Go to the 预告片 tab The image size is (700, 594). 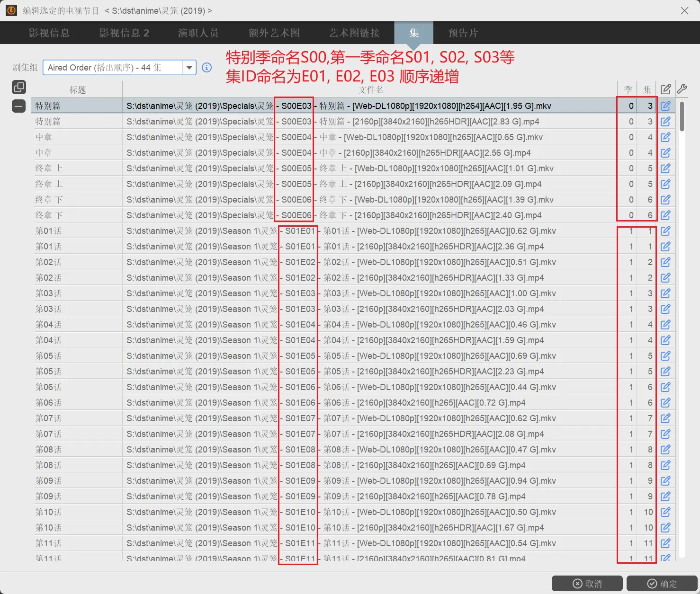pyautogui.click(x=463, y=33)
